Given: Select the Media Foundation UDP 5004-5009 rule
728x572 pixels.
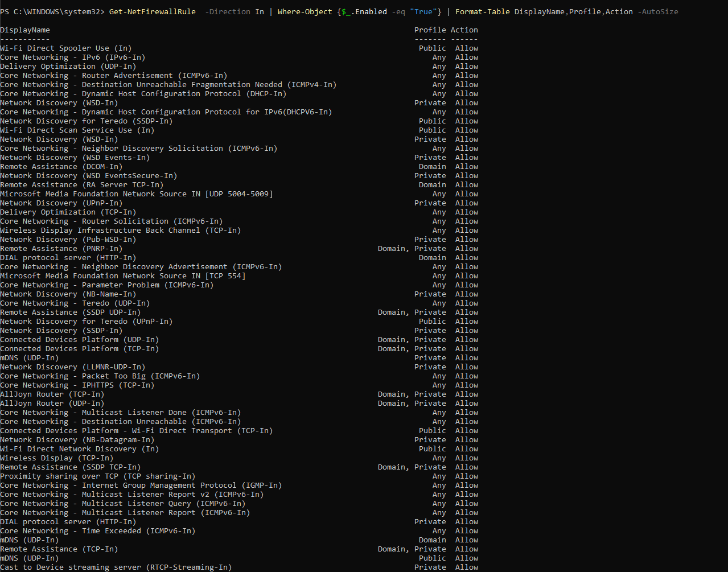Looking at the screenshot, I should point(136,194).
